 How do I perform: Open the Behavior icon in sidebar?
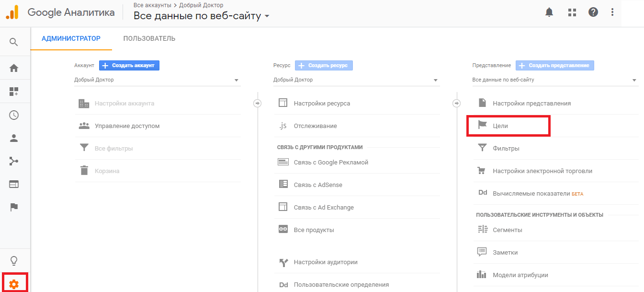(x=14, y=184)
